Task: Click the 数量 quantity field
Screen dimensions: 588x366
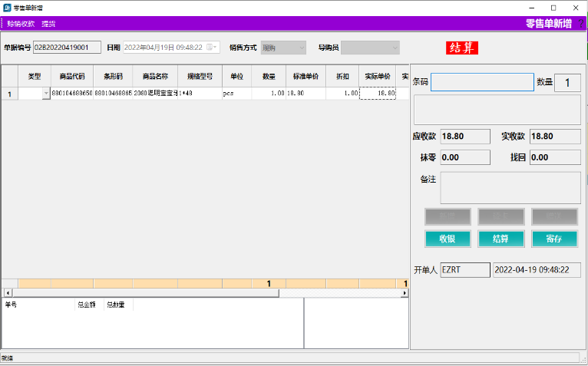Action: tap(567, 82)
